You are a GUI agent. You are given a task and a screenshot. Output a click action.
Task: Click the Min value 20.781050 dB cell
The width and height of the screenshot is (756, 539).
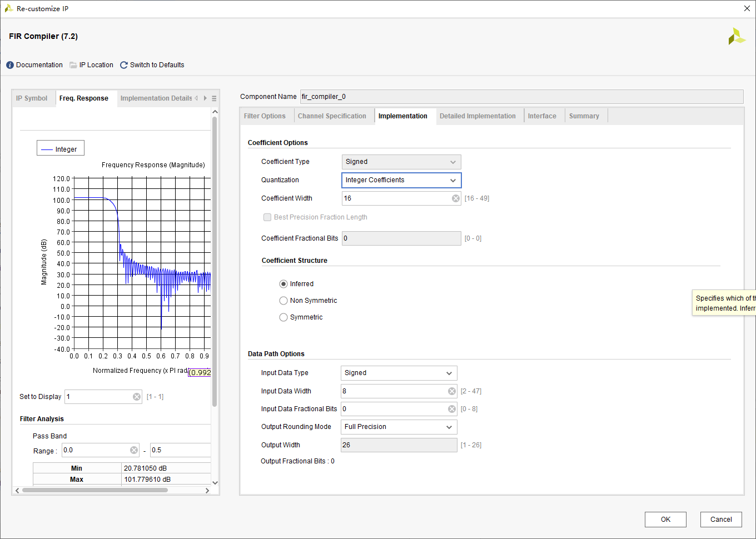166,468
